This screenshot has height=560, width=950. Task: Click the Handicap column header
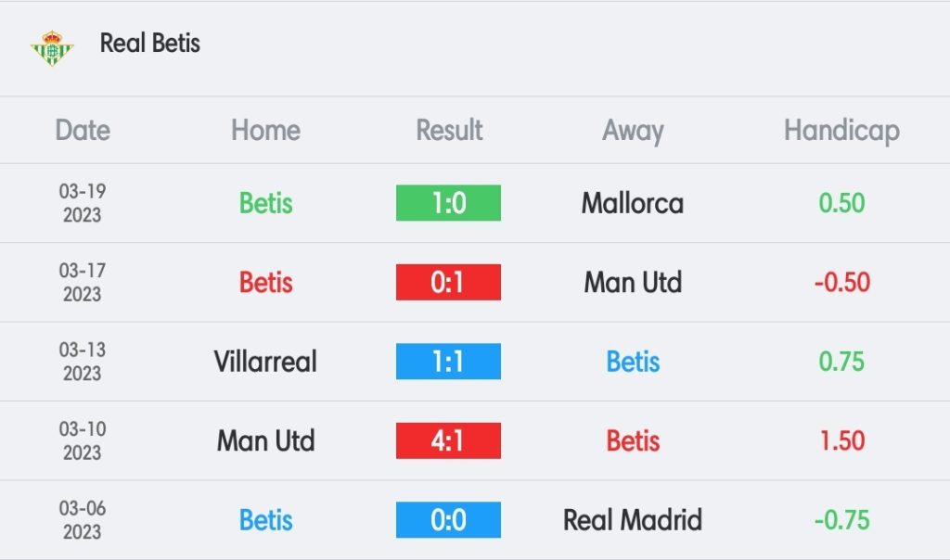[841, 131]
